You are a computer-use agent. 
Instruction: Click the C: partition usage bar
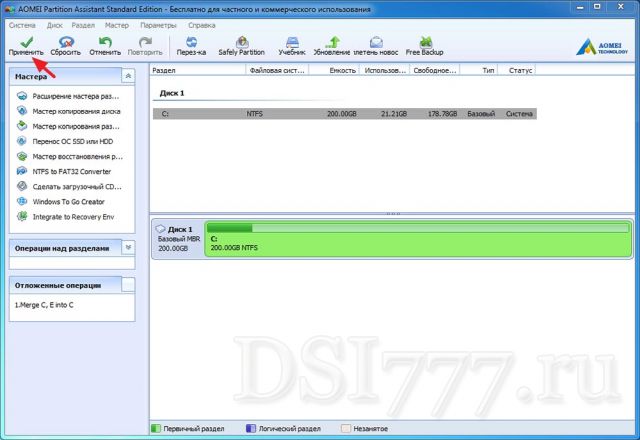point(418,228)
